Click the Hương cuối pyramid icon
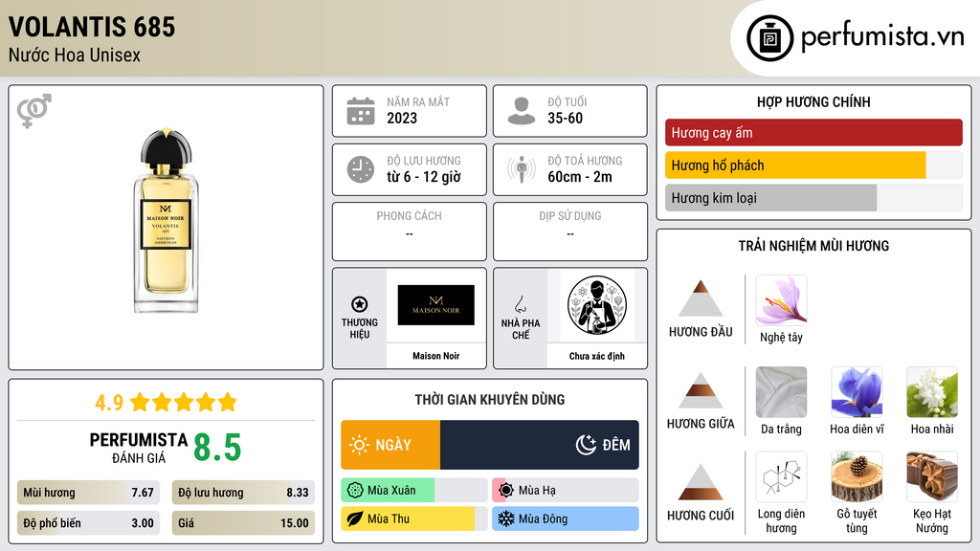Viewport: 980px width, 551px height. [x=701, y=482]
